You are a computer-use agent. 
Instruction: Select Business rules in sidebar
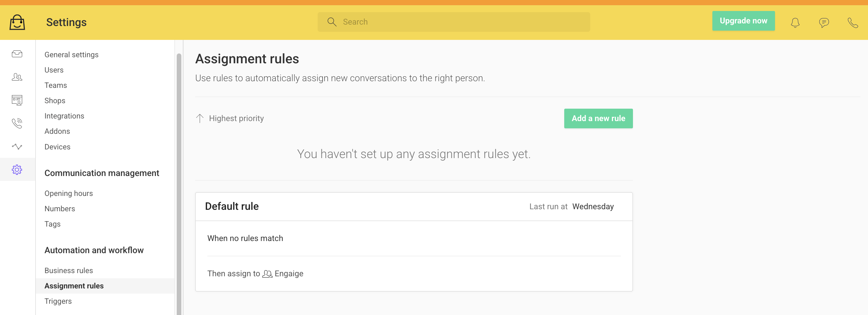[69, 270]
